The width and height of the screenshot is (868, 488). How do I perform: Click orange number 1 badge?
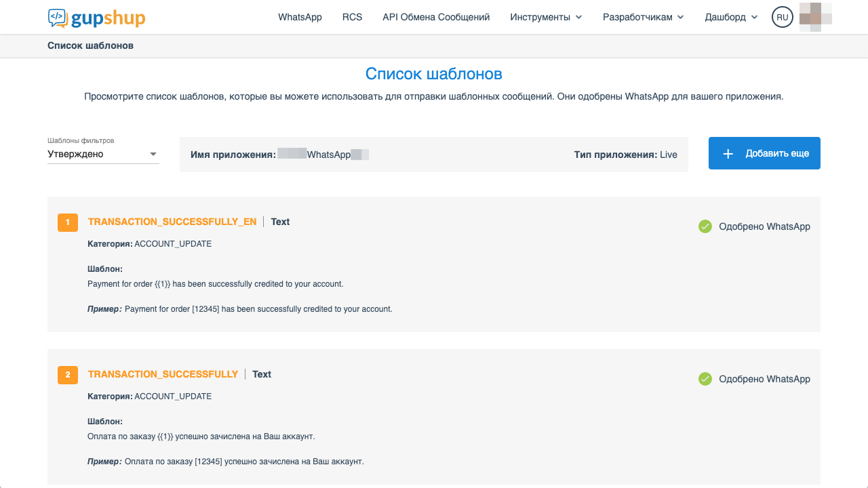point(68,222)
